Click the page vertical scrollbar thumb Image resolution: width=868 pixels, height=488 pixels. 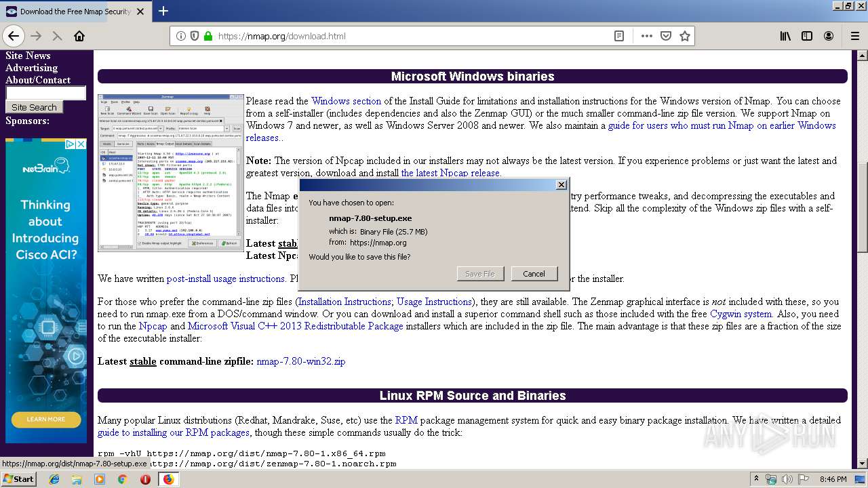click(x=862, y=207)
